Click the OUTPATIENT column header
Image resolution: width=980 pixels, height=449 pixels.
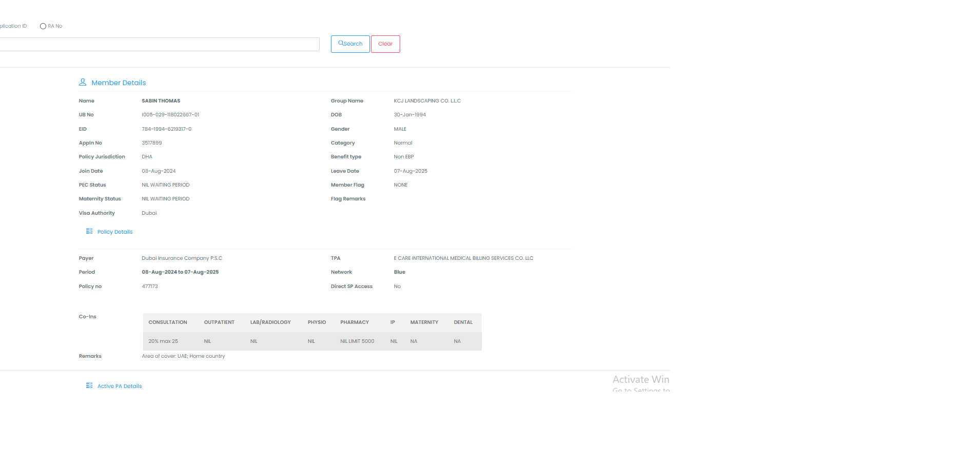[219, 322]
